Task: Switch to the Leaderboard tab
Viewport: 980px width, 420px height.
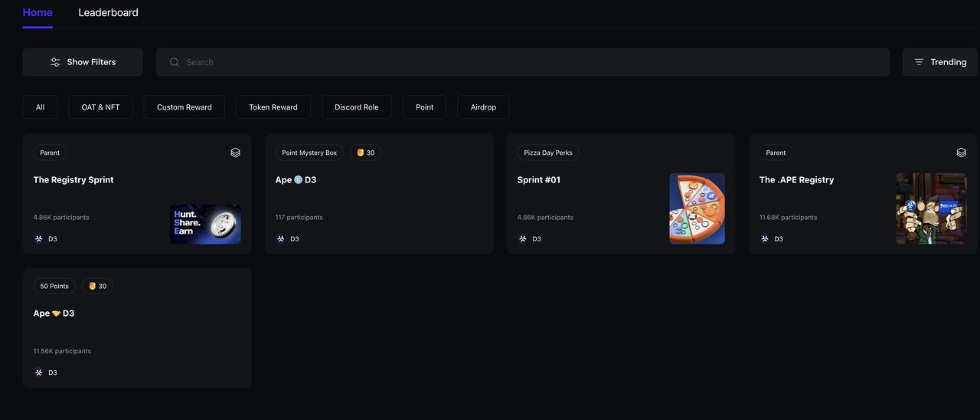Action: (108, 12)
